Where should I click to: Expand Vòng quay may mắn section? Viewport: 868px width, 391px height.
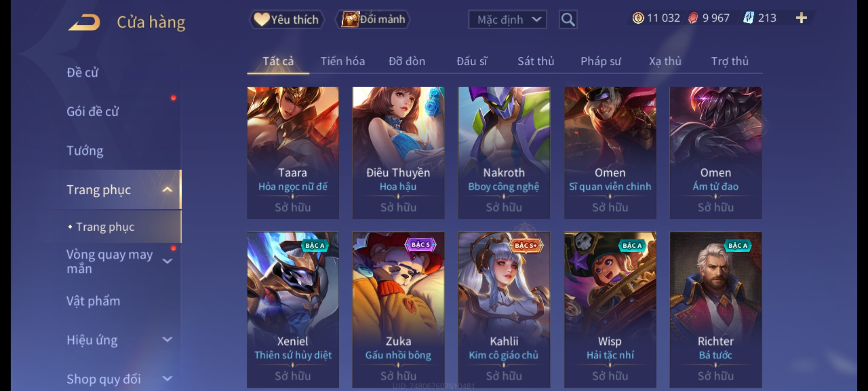point(167,261)
